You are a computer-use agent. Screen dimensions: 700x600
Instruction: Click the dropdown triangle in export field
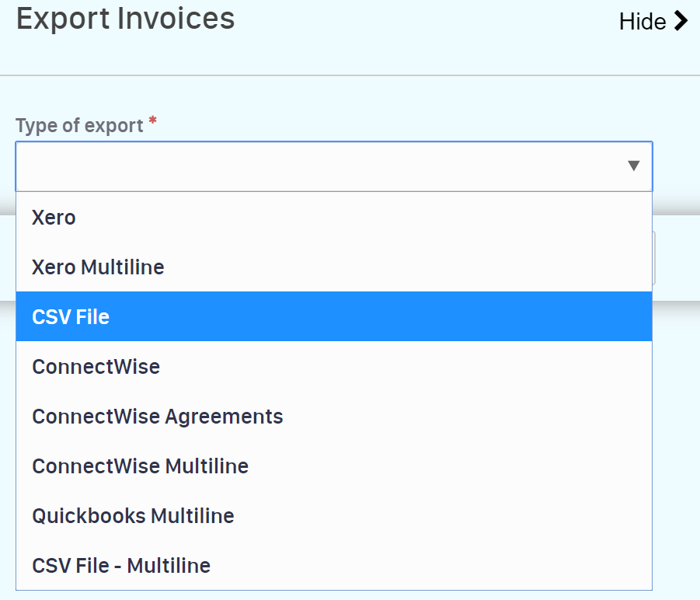click(x=633, y=166)
